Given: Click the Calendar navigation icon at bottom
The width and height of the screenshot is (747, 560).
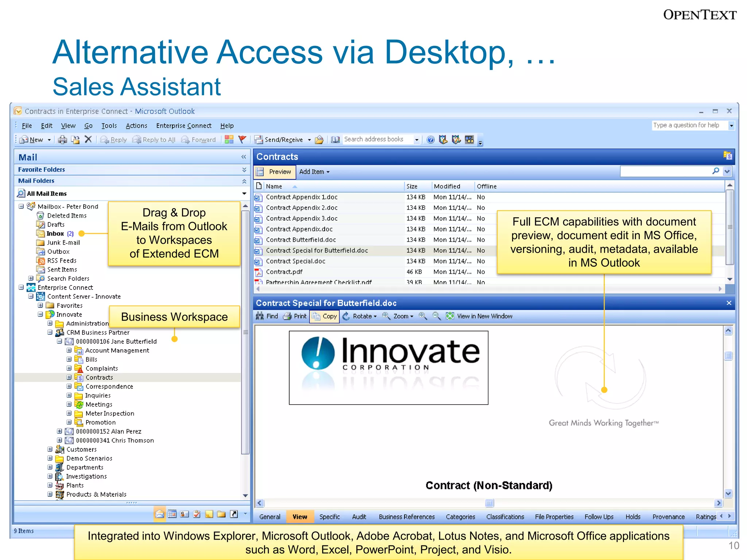Looking at the screenshot, I should (172, 514).
